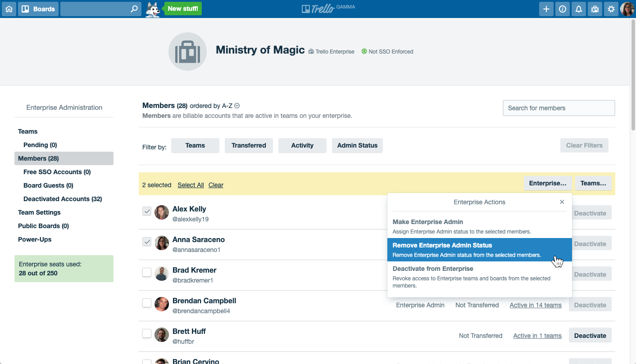Click Brendan Campbell's avatar photo
This screenshot has width=636, height=364.
[x=162, y=304]
